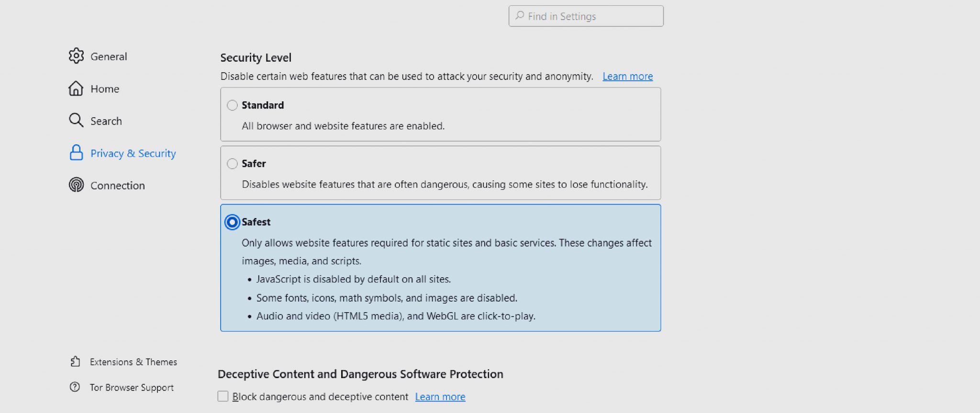Select the Safest security level radio button

click(x=233, y=222)
